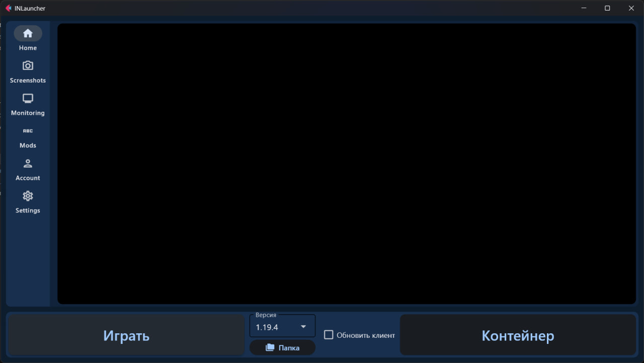Select the Monitoring label in the sidebar
Image resolution: width=644 pixels, height=363 pixels.
tap(28, 113)
